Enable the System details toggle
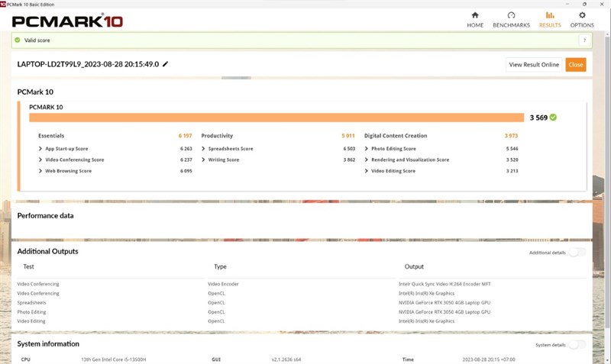 pos(577,344)
